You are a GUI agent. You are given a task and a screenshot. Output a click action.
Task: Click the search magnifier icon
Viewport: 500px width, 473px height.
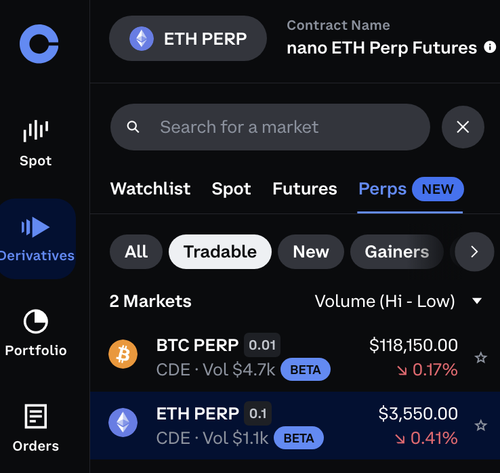(x=133, y=127)
